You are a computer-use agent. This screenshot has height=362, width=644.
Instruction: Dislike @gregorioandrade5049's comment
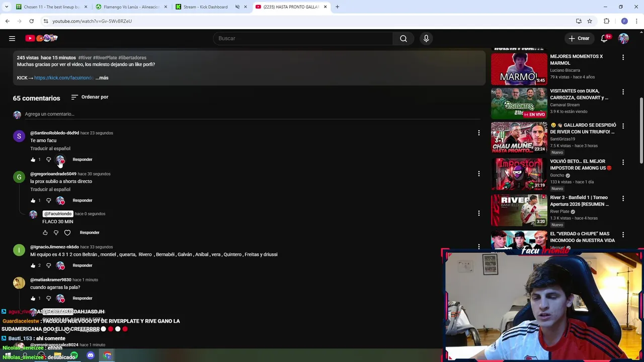pos(49,201)
